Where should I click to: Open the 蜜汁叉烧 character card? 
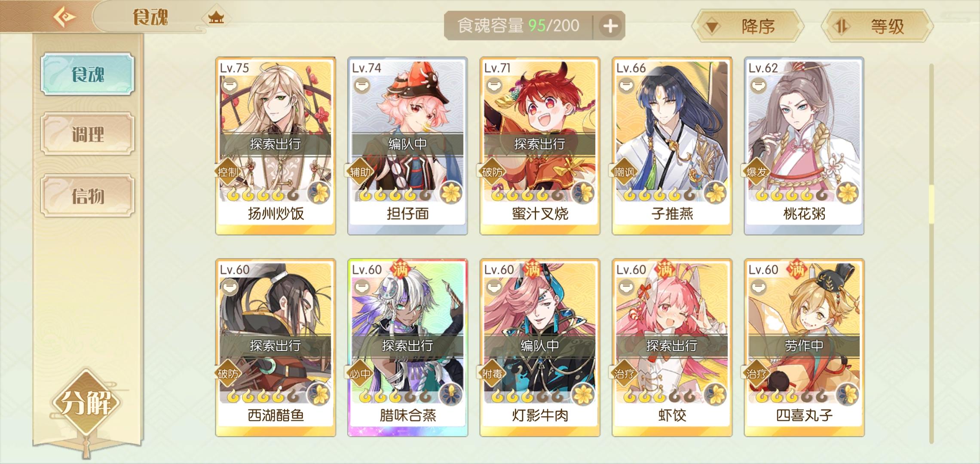pyautogui.click(x=540, y=146)
